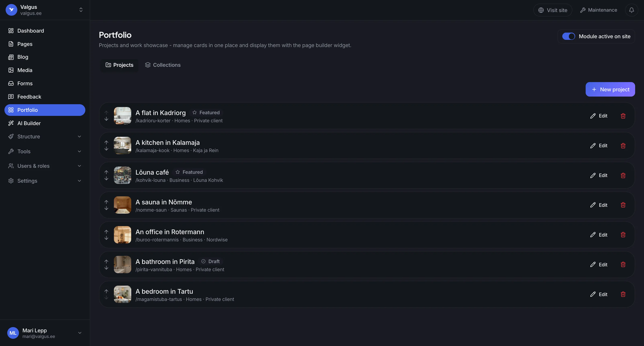Screen dimensions: 644x346
Task: Move A kitchen in Kalamaja up
Action: (x=106, y=142)
